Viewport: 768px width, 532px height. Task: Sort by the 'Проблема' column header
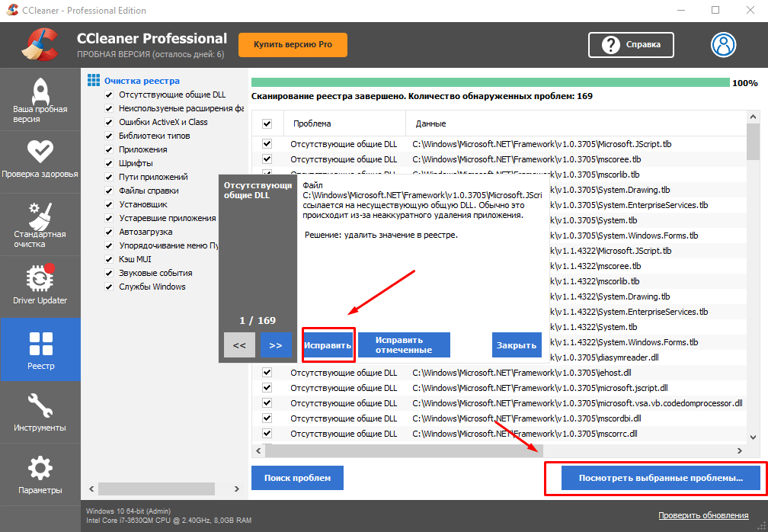(312, 123)
